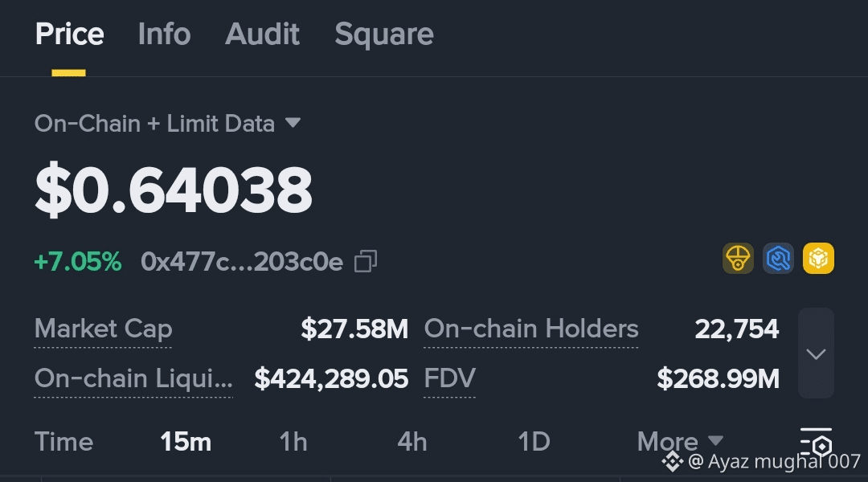Image resolution: width=868 pixels, height=482 pixels.
Task: Switch chart to 1D interval
Action: [x=534, y=441]
